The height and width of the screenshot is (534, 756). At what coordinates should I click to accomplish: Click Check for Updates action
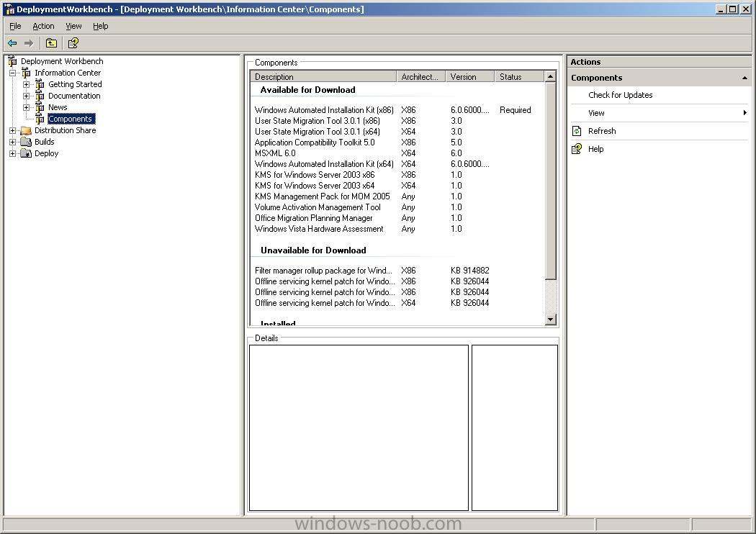pyautogui.click(x=620, y=96)
